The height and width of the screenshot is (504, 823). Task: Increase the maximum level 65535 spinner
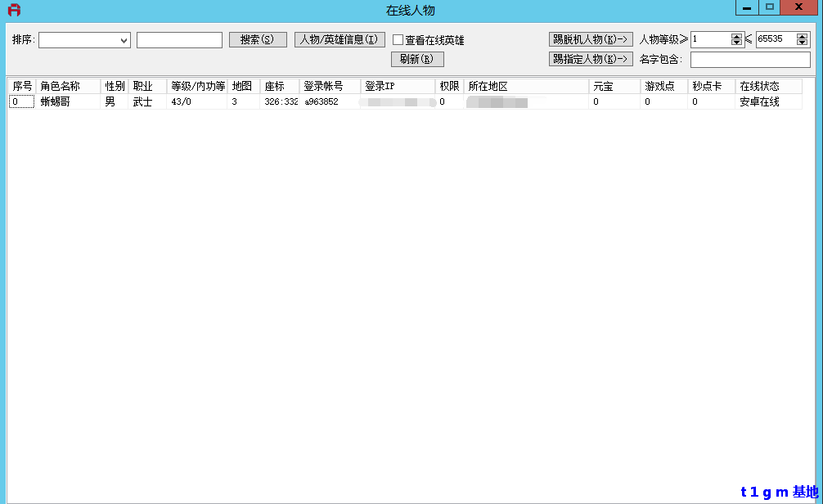(x=802, y=36)
